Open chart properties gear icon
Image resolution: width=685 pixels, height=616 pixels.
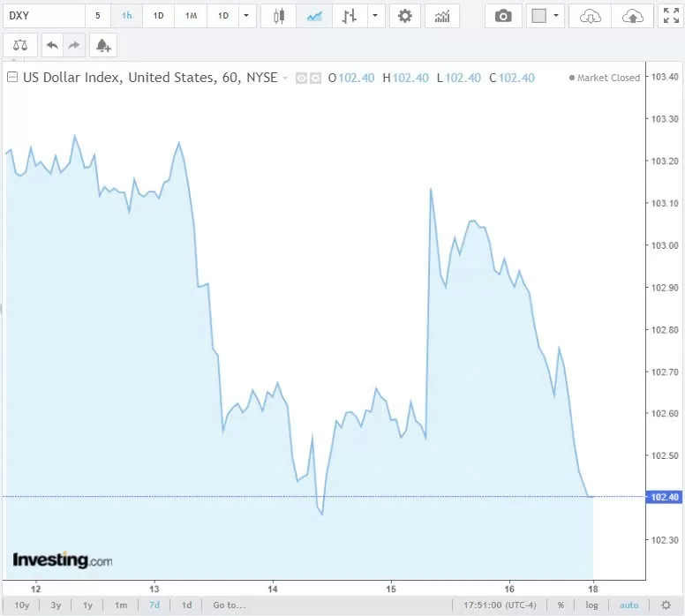pos(405,16)
